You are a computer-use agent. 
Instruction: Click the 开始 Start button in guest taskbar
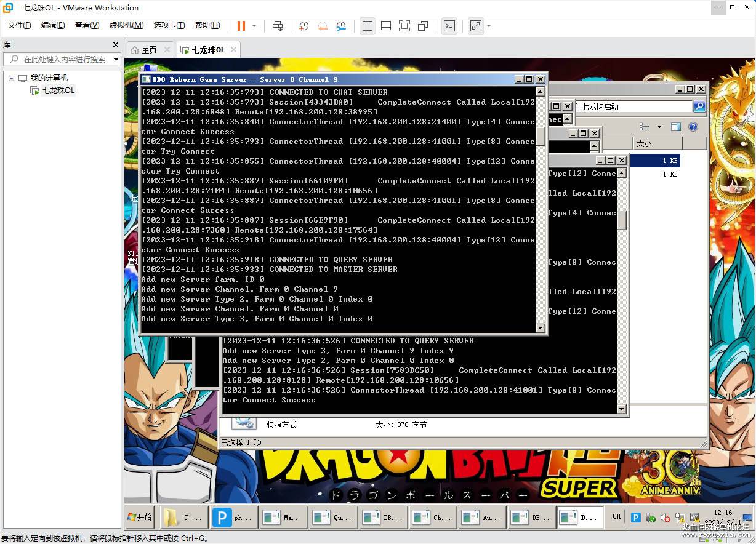click(140, 517)
